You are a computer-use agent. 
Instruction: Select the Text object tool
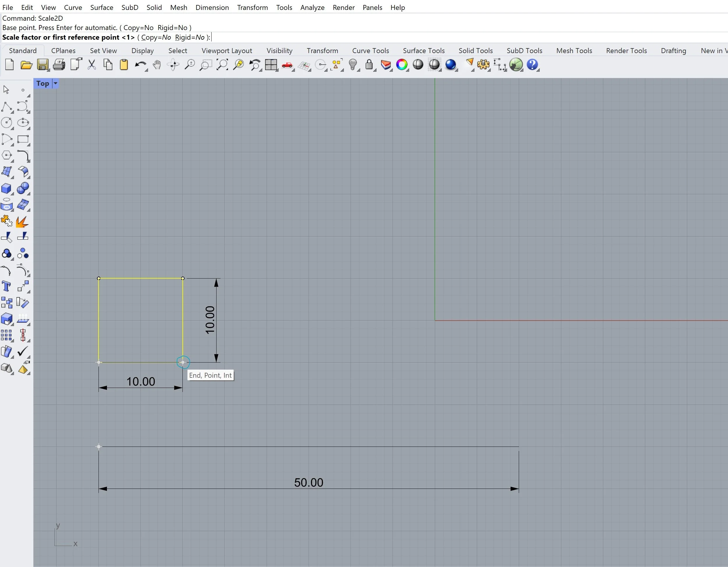point(7,286)
